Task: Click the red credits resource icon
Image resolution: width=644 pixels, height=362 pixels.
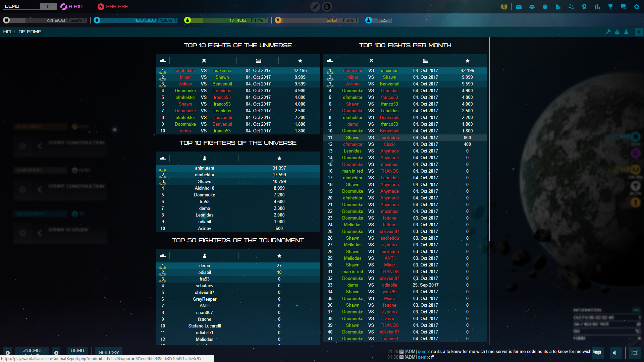Action: point(101,7)
